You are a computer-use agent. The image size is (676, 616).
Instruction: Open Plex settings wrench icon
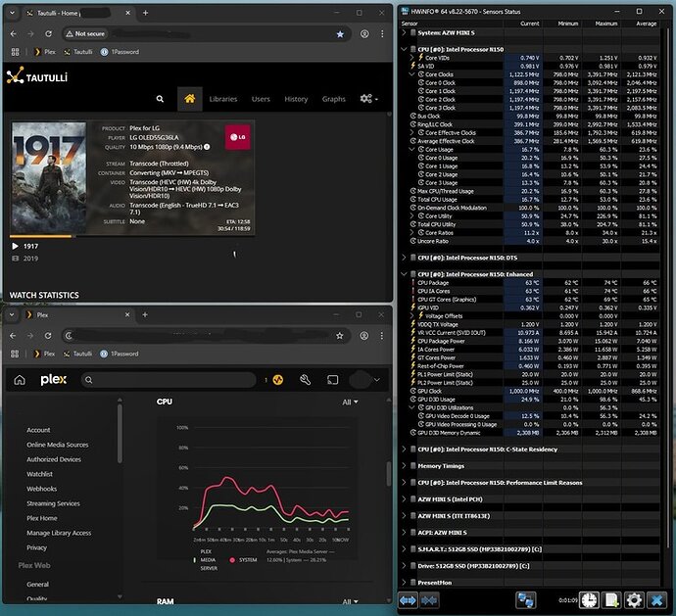tap(305, 380)
